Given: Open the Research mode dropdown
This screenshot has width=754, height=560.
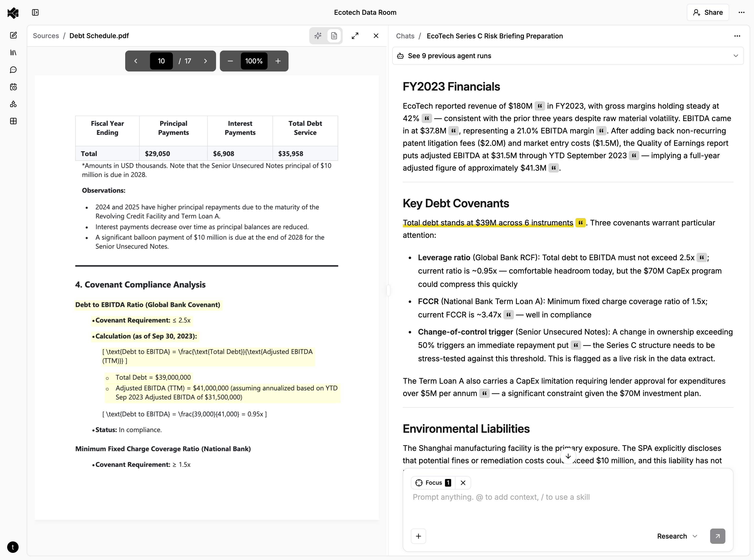Looking at the screenshot, I should coord(677,536).
